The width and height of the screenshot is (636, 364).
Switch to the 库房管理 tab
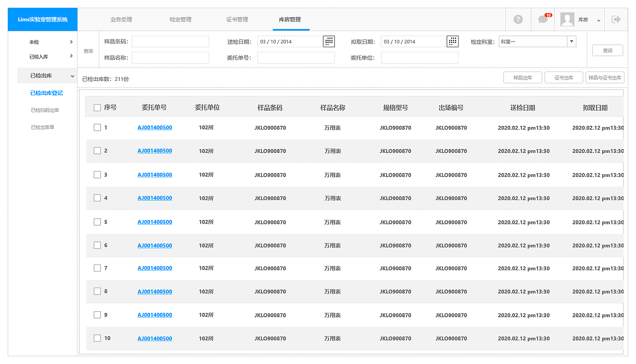tap(290, 20)
